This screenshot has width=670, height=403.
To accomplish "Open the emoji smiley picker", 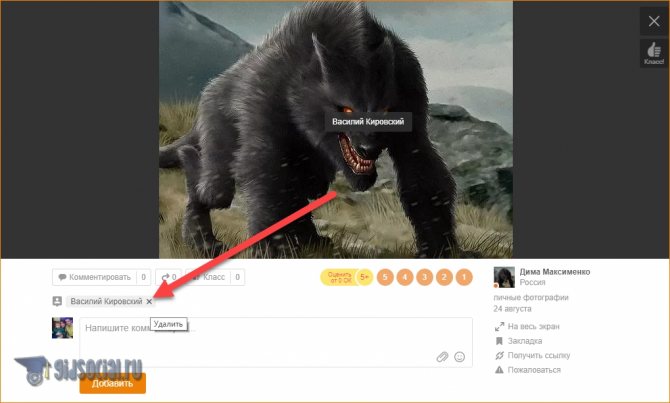I will pyautogui.click(x=459, y=356).
